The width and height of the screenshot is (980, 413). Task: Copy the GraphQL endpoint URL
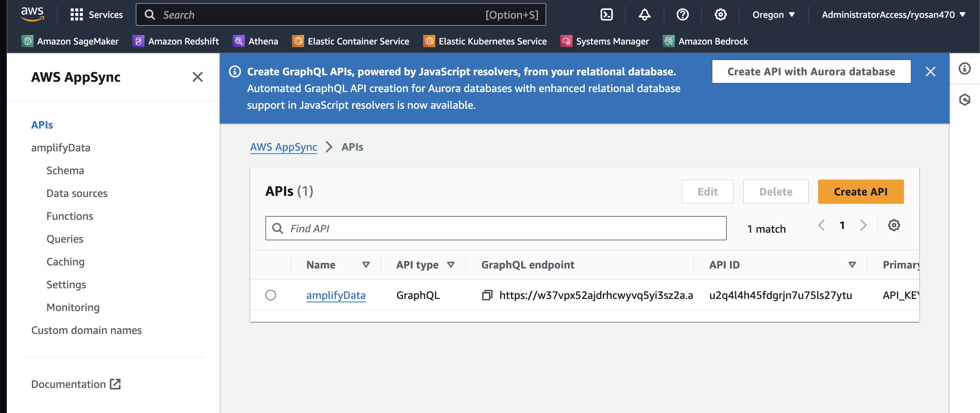tap(487, 295)
